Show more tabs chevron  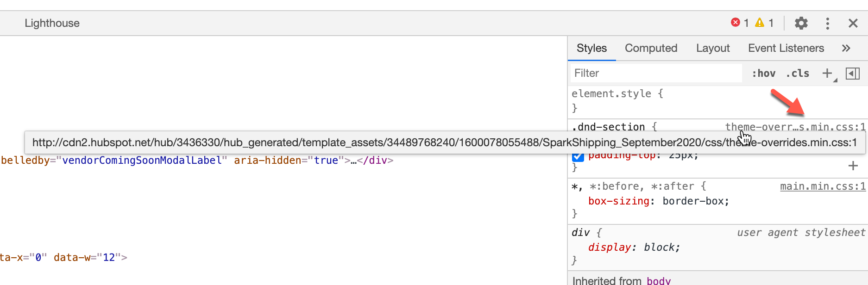click(846, 48)
